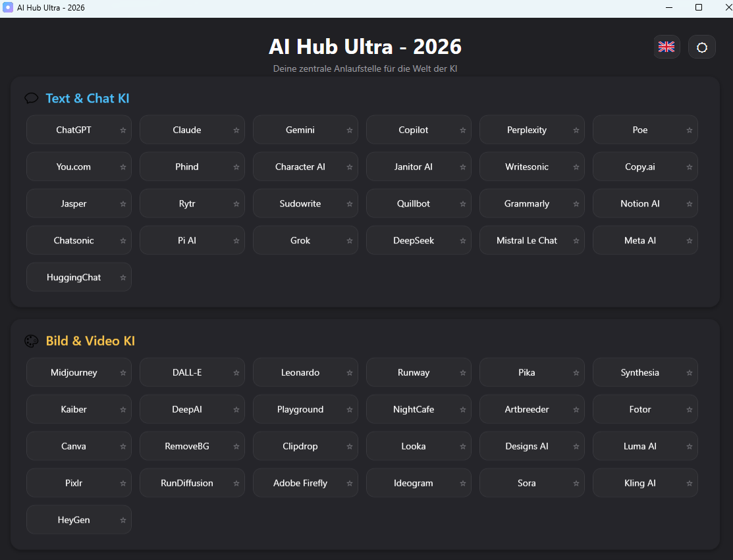The width and height of the screenshot is (733, 560).
Task: Launch Chatsonic
Action: (x=78, y=241)
